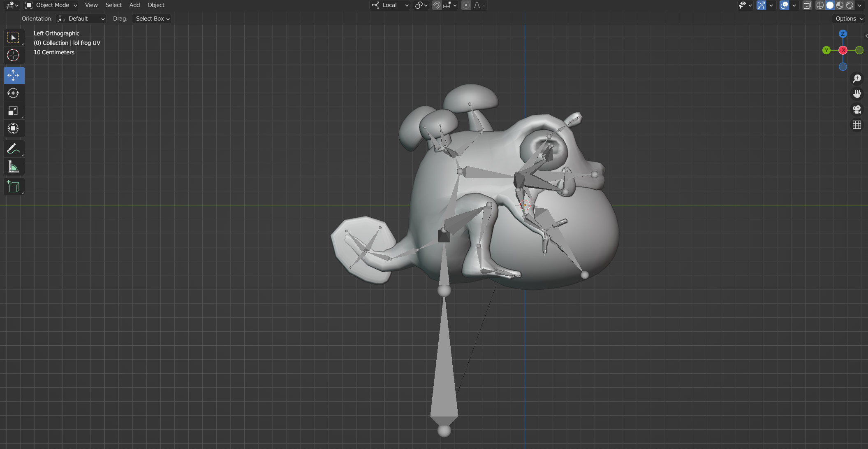Select the Select Box tool
Screen dimensions: 868x449
tap(14, 37)
